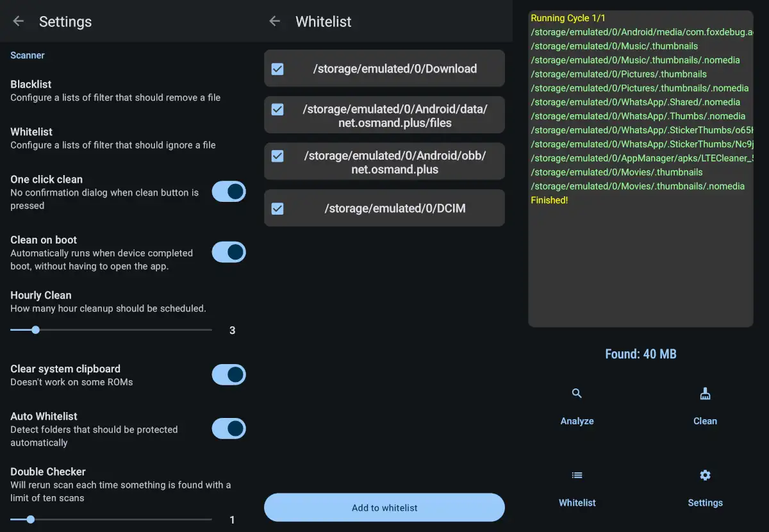This screenshot has height=532, width=769.
Task: Toggle the One click clean switch
Action: (x=229, y=191)
